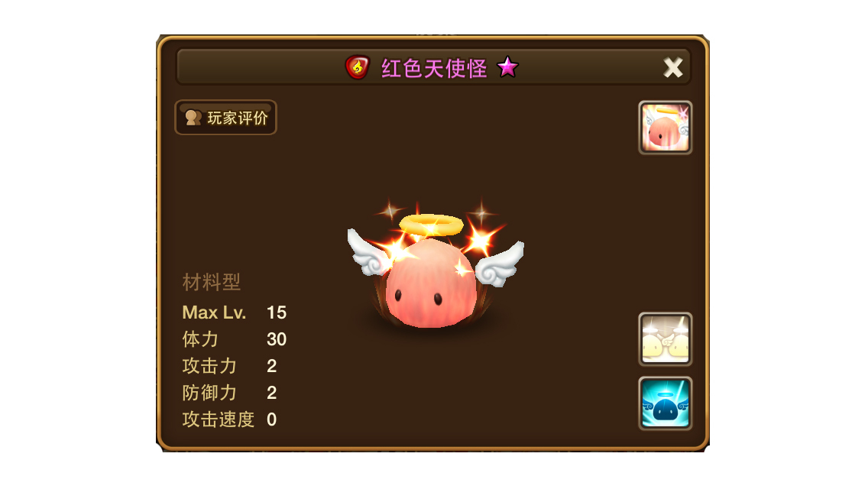Screen dimensions: 868x489
Task: Click the 红色天使怪 title text
Action: coord(434,68)
